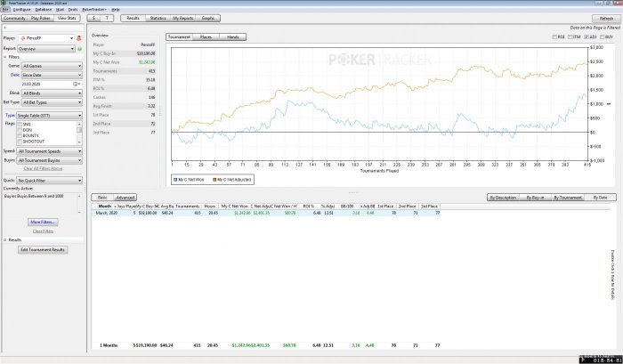The image size is (623, 364).
Task: Switch to the Play Poker tab
Action: pos(41,19)
